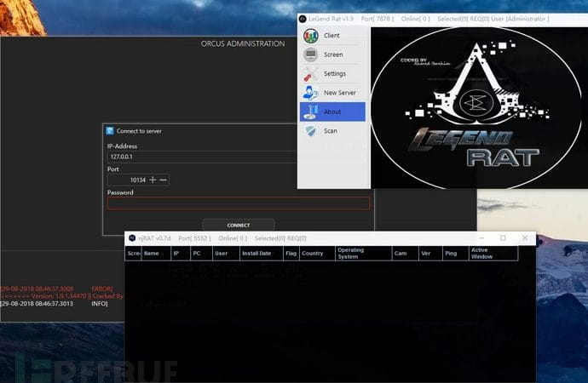Viewport: 588px width, 383px height.
Task: Click the CONNECT button in Orcus
Action: click(239, 225)
